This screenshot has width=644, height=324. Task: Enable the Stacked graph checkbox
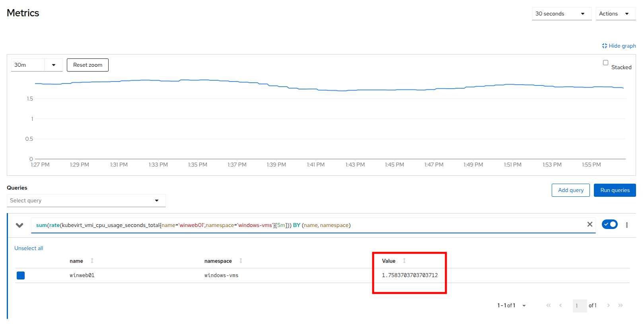[x=605, y=63]
